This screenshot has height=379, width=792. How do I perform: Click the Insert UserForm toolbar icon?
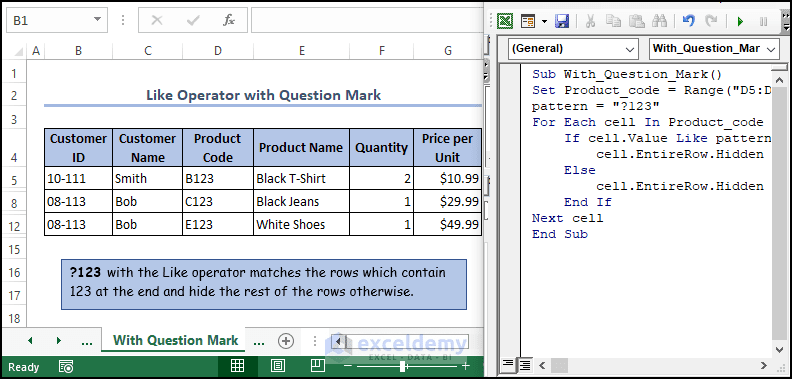coord(528,21)
